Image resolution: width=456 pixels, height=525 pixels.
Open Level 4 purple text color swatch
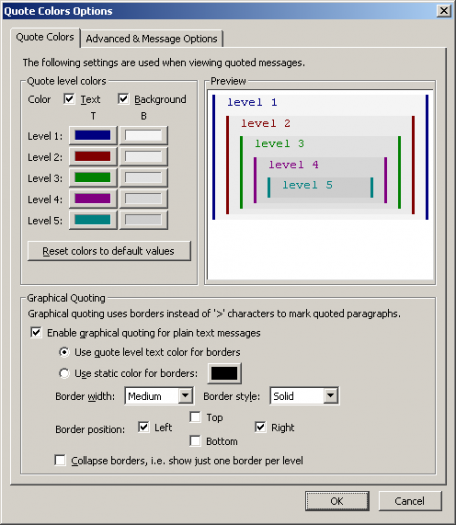coord(93,199)
